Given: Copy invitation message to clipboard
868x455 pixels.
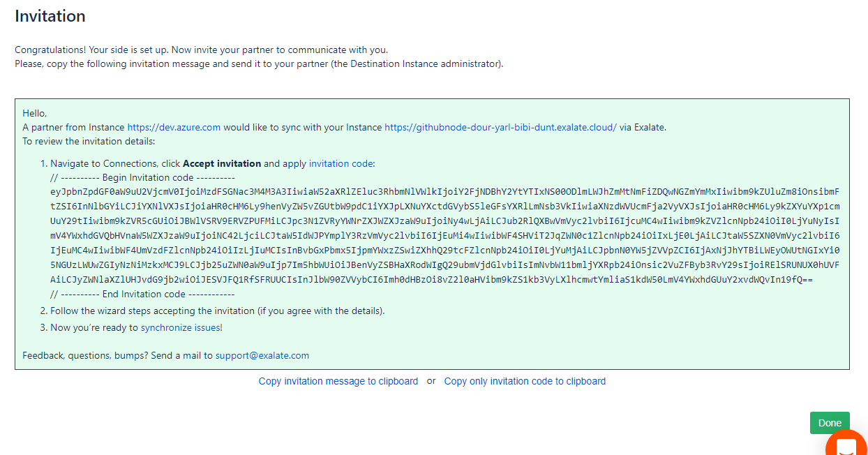Looking at the screenshot, I should tap(338, 381).
